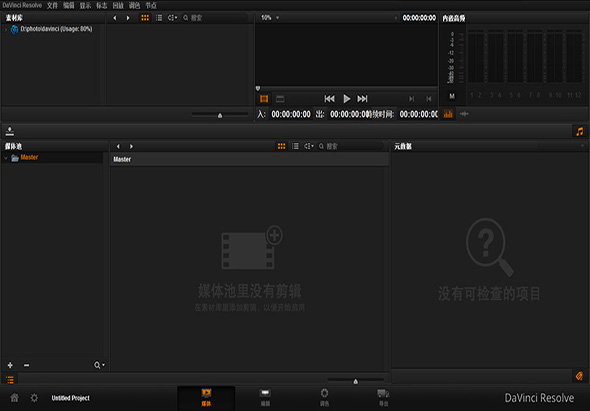Open the 调色 (Color) menu
The width and height of the screenshot is (590, 411).
(134, 5)
